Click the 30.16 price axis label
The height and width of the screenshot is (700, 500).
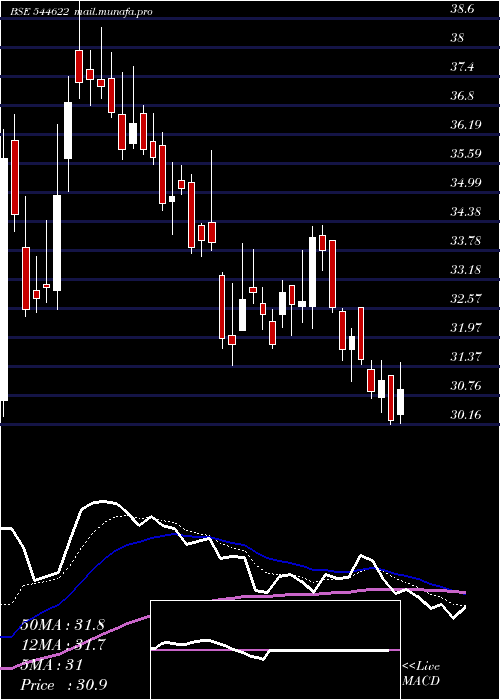click(x=466, y=415)
